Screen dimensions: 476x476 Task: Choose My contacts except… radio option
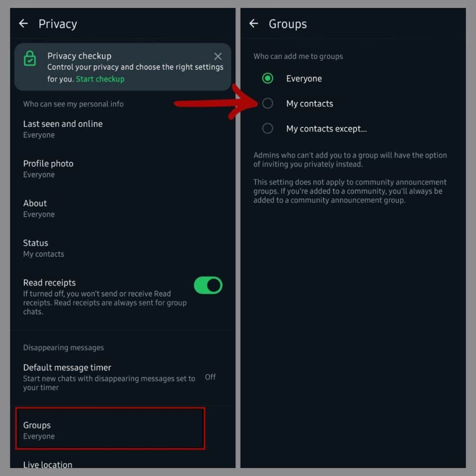coord(267,128)
